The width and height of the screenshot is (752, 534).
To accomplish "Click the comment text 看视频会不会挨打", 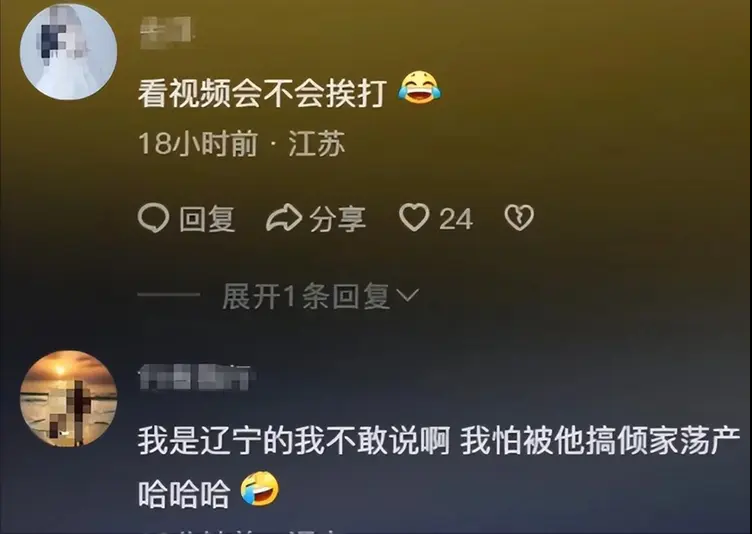I will (262, 92).
